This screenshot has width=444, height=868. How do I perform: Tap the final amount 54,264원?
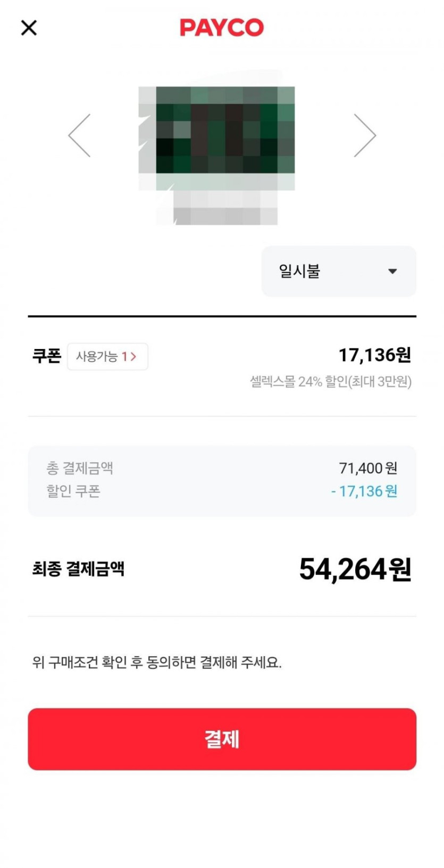(355, 569)
